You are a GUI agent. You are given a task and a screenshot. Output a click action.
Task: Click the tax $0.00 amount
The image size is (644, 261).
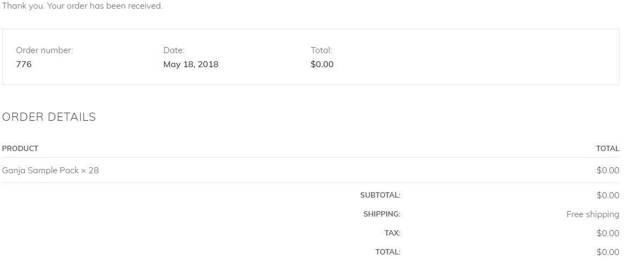click(x=608, y=233)
